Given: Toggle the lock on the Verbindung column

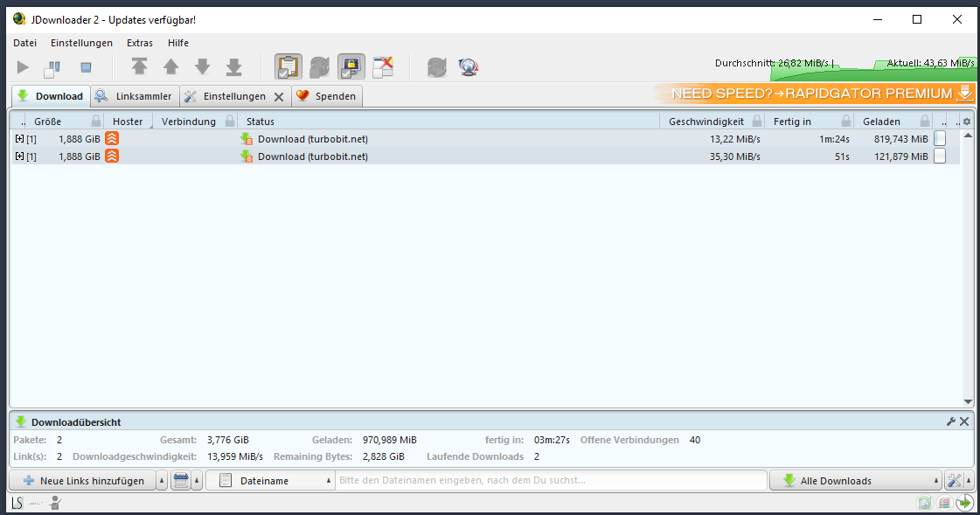Looking at the screenshot, I should point(230,122).
